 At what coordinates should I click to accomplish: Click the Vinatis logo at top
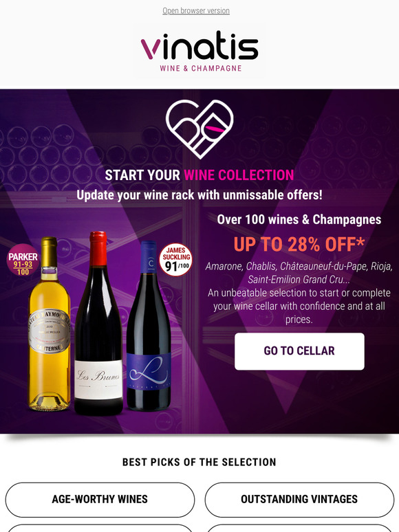(x=199, y=51)
